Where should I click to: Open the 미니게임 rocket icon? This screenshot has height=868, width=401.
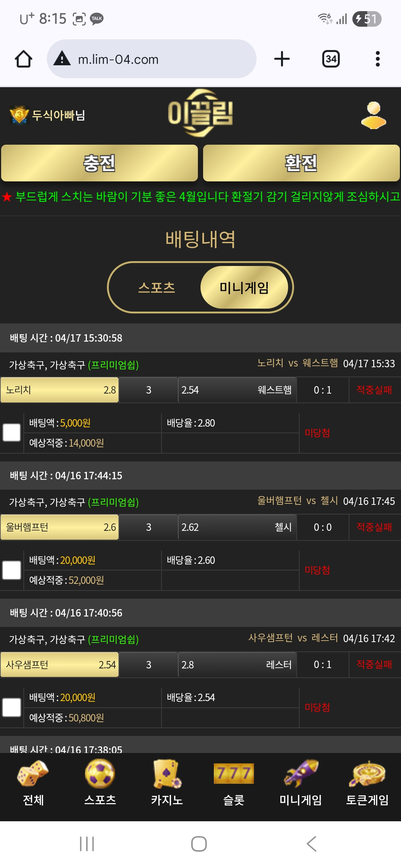pos(301,773)
